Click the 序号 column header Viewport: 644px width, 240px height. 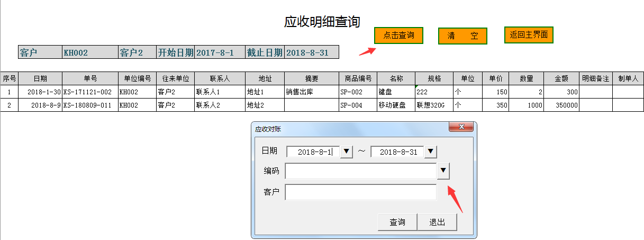pos(9,78)
